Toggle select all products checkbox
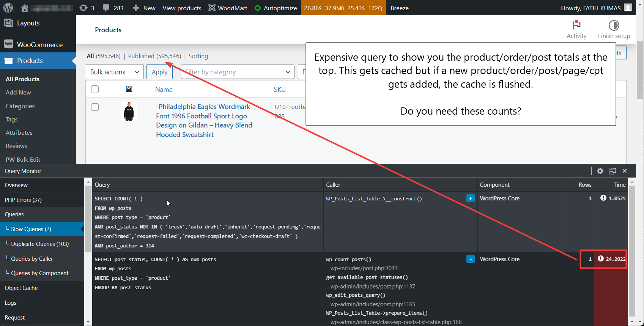The height and width of the screenshot is (326, 644). tap(95, 89)
